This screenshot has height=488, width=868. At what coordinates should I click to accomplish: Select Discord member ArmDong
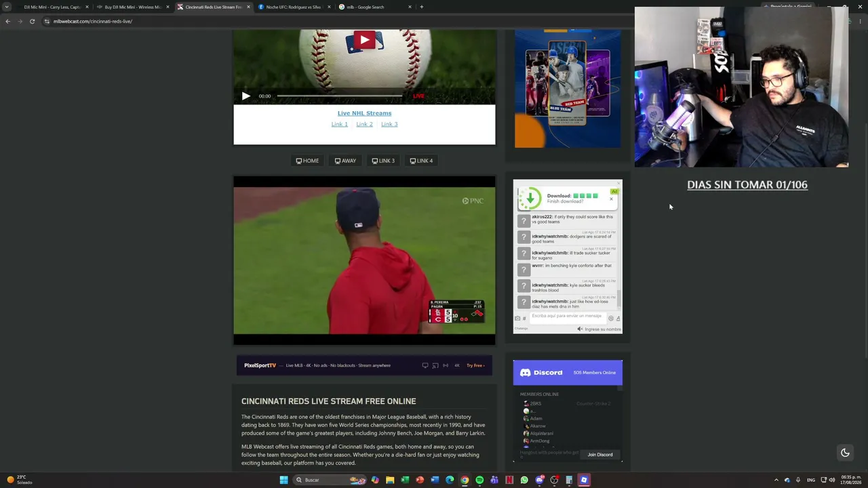pyautogui.click(x=540, y=441)
